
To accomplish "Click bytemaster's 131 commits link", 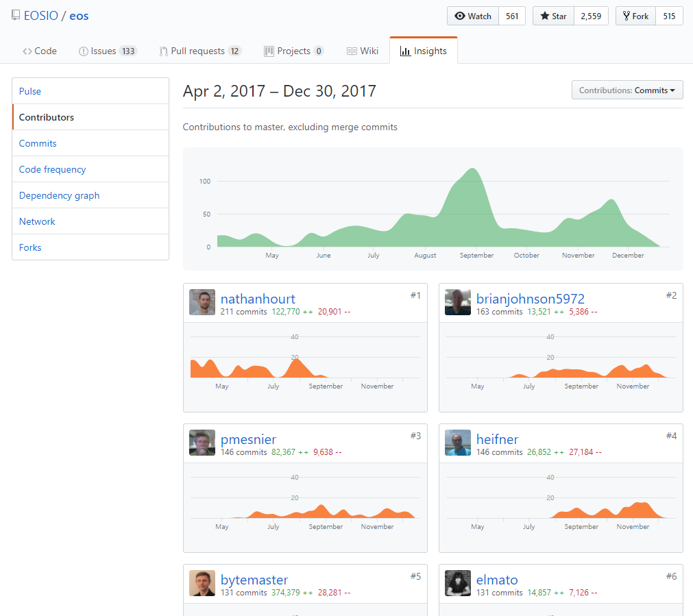I will click(x=243, y=593).
